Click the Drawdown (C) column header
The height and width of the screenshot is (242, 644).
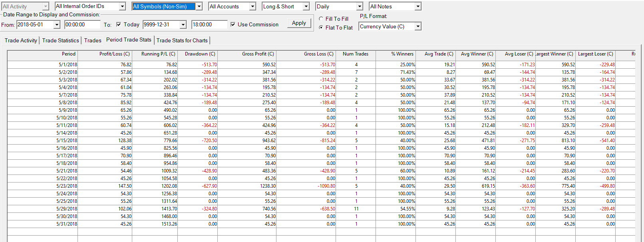(x=197, y=54)
